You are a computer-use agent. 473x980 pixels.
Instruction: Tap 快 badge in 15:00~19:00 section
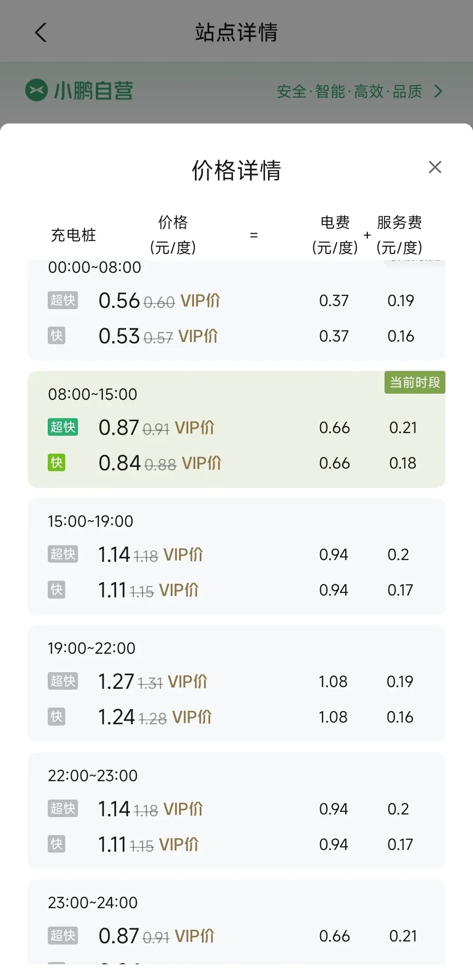(56, 589)
